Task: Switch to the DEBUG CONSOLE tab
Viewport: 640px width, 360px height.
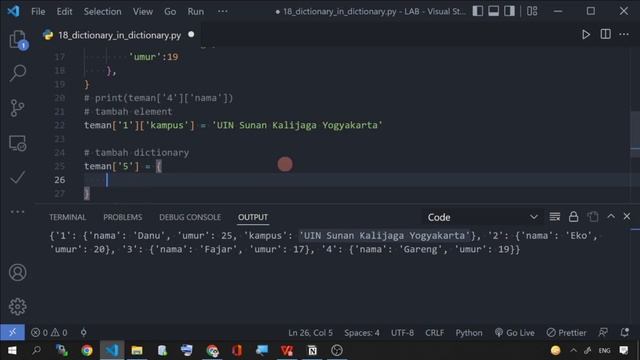Action: (x=190, y=217)
